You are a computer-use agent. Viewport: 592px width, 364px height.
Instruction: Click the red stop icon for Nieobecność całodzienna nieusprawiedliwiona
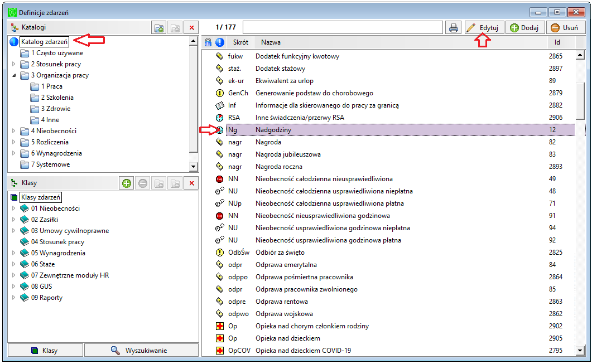pos(219,179)
